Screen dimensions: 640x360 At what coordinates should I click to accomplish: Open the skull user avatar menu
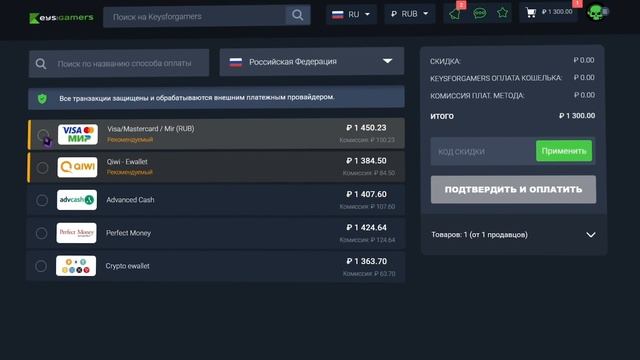pos(596,12)
